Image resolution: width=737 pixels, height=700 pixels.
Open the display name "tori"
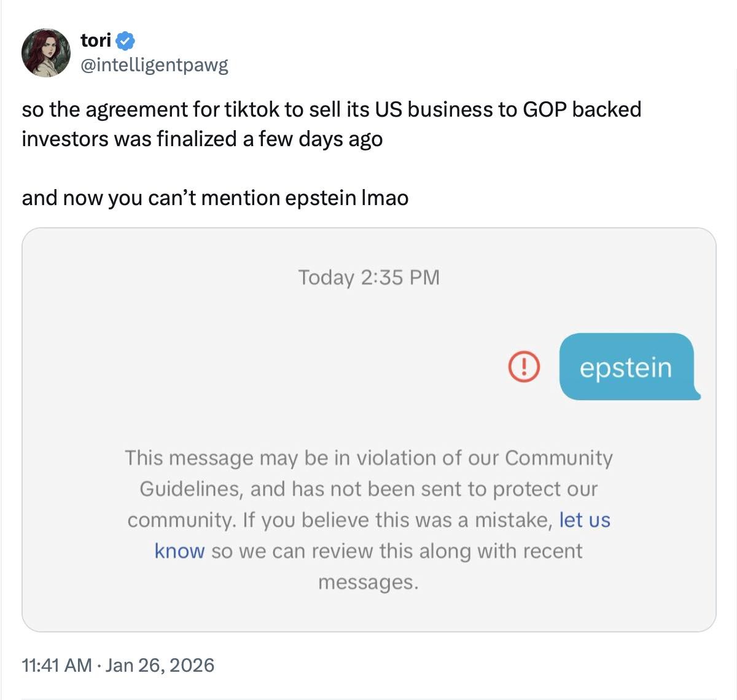[x=96, y=41]
